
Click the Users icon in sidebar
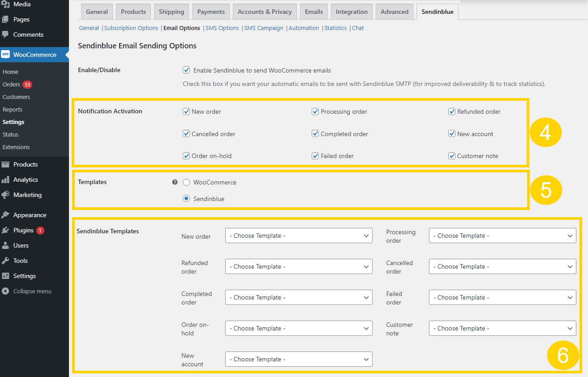[x=5, y=245]
